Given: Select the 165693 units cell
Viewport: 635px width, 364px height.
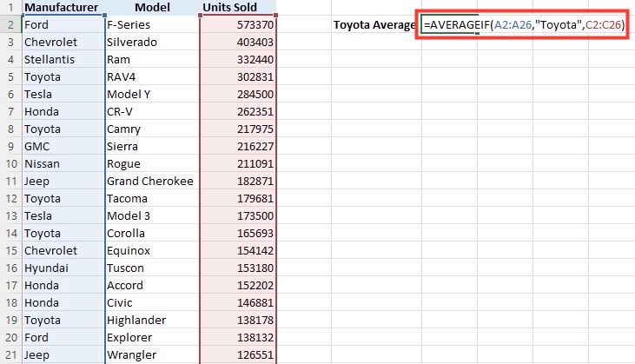Looking at the screenshot, I should click(x=239, y=233).
